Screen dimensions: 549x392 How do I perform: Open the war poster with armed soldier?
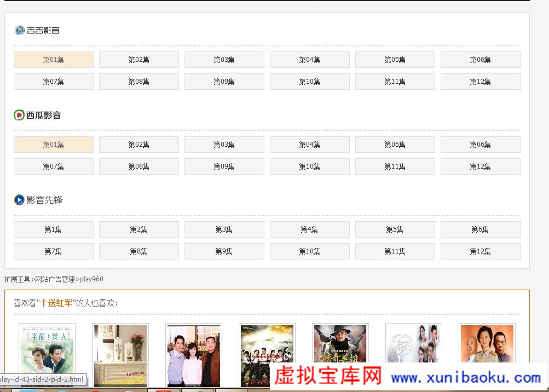[x=340, y=355]
